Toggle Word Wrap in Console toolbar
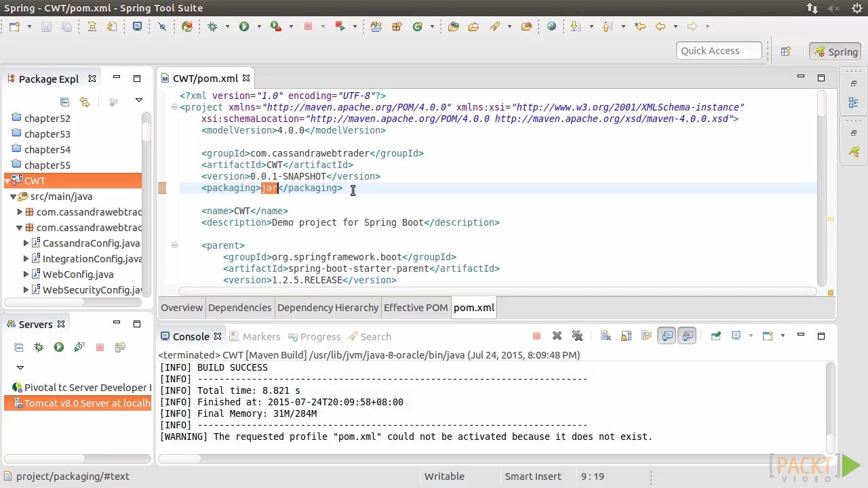868x488 pixels. [x=646, y=335]
